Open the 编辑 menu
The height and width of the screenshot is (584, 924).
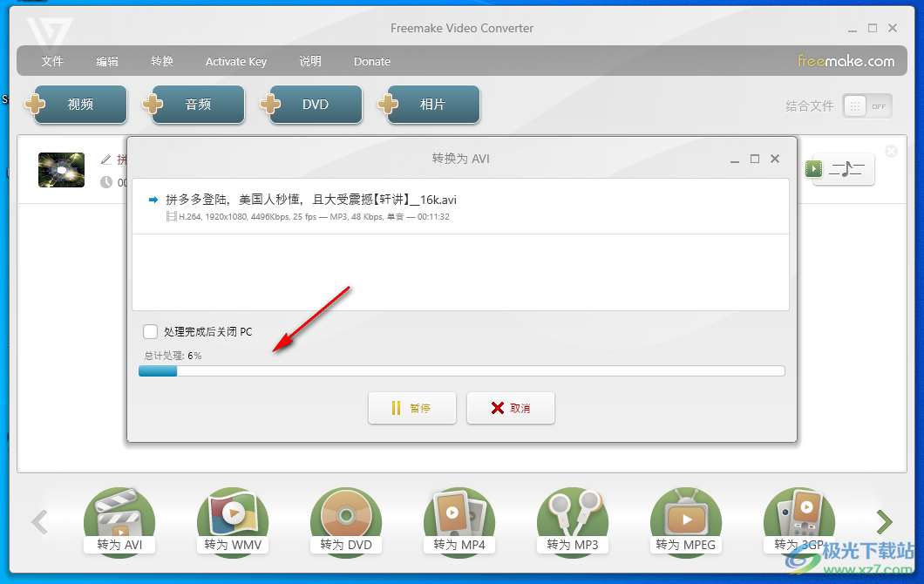107,61
